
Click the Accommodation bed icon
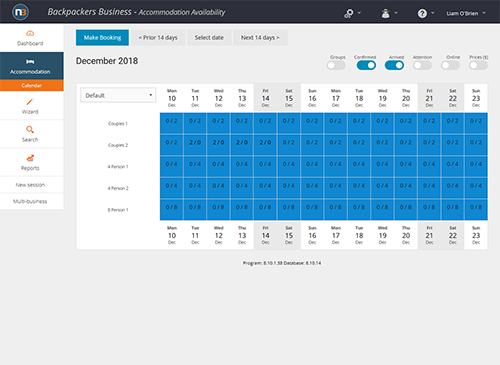pos(30,62)
